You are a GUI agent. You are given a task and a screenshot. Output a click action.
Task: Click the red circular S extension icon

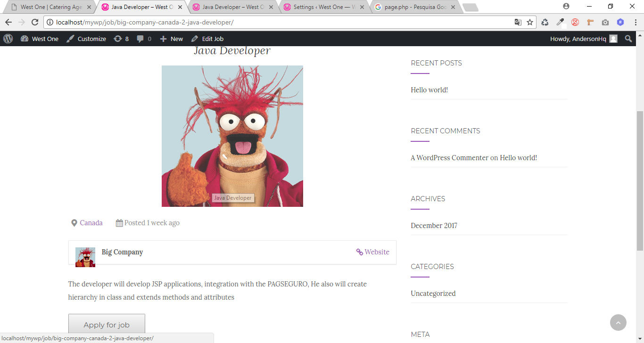tap(575, 22)
